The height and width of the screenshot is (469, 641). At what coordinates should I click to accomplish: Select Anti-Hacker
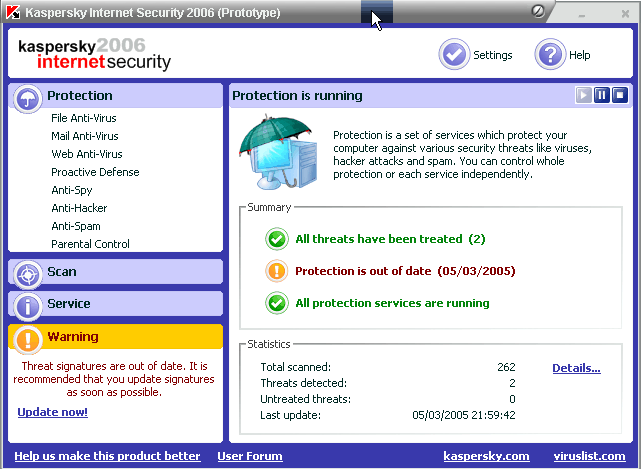(x=79, y=208)
